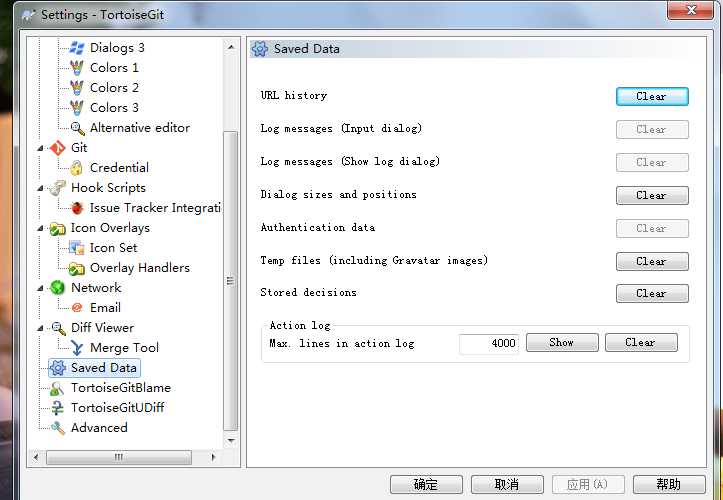The image size is (723, 500).
Task: Collapse the Network tree node
Action: coord(40,288)
